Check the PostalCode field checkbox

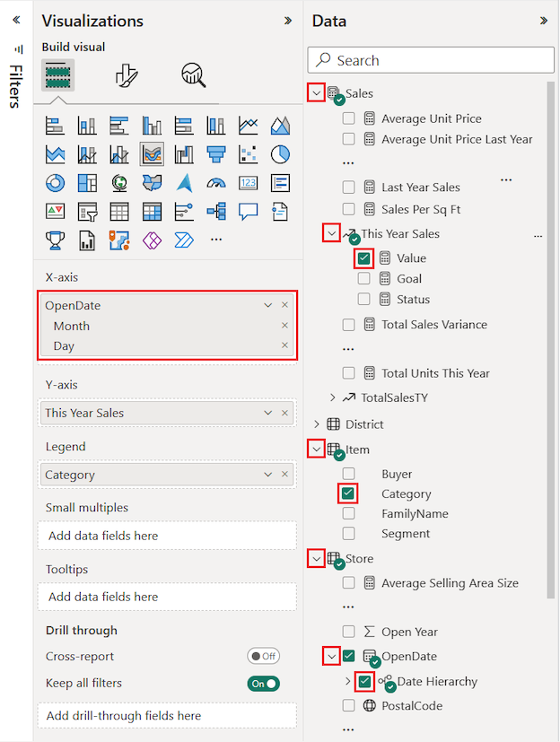(348, 705)
